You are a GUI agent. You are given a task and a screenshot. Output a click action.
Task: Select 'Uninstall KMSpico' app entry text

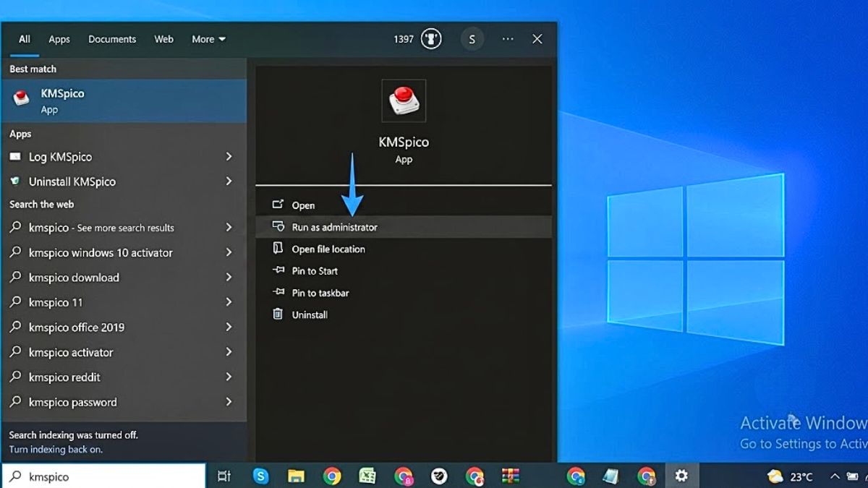coord(72,181)
